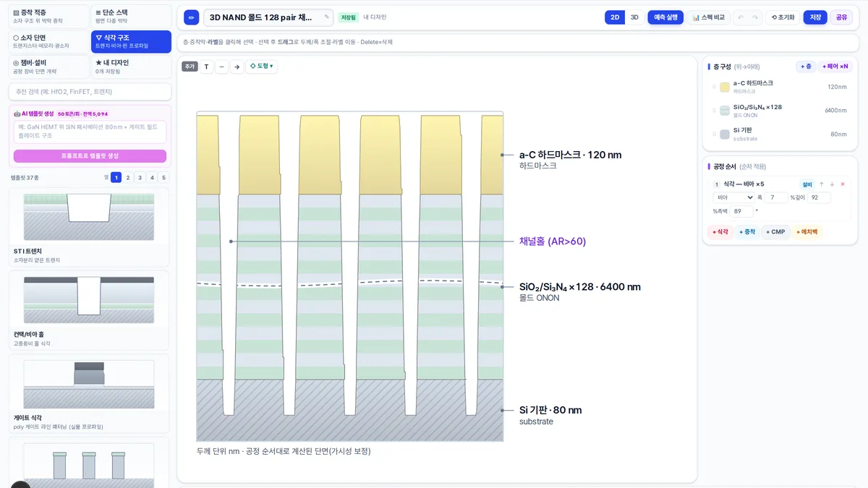This screenshot has width=868, height=488.
Task: Add a text annotation with the T tool
Action: pos(206,67)
